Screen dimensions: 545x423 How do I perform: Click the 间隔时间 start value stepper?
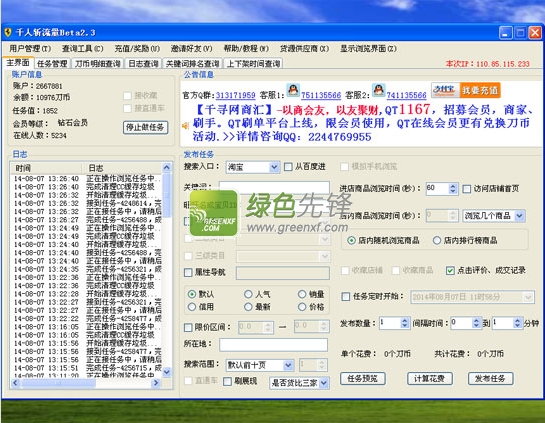click(476, 323)
